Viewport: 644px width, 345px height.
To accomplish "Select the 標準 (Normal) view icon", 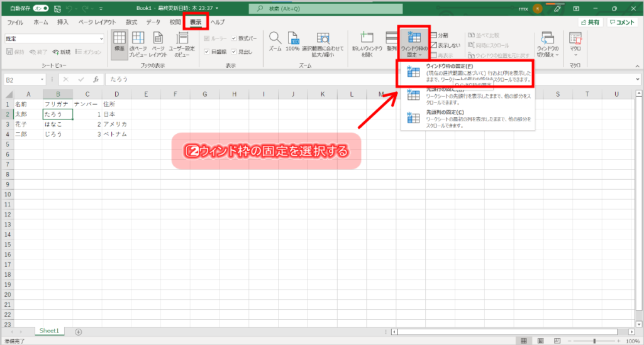I will coord(119,44).
